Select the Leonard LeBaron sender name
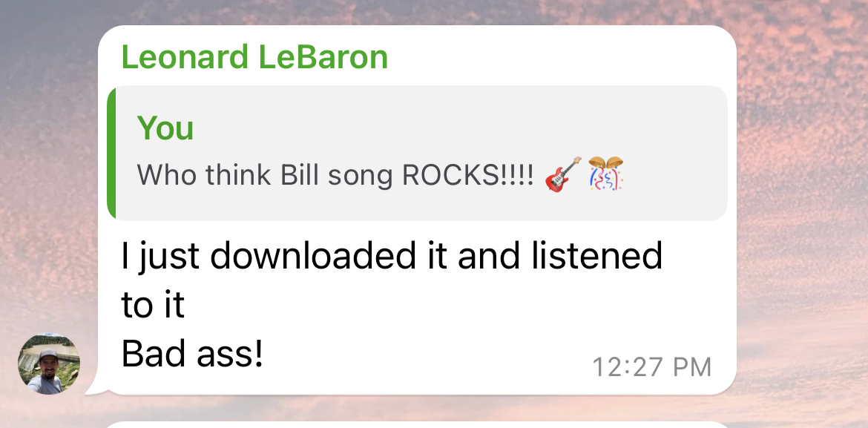Viewport: 868px width, 428px height. click(254, 57)
